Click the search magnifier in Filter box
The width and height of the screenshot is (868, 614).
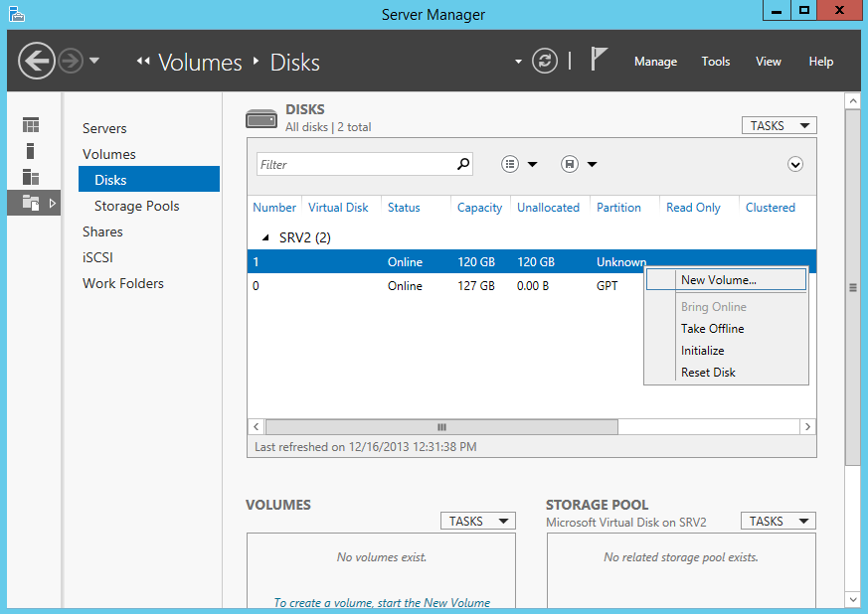[x=462, y=165]
